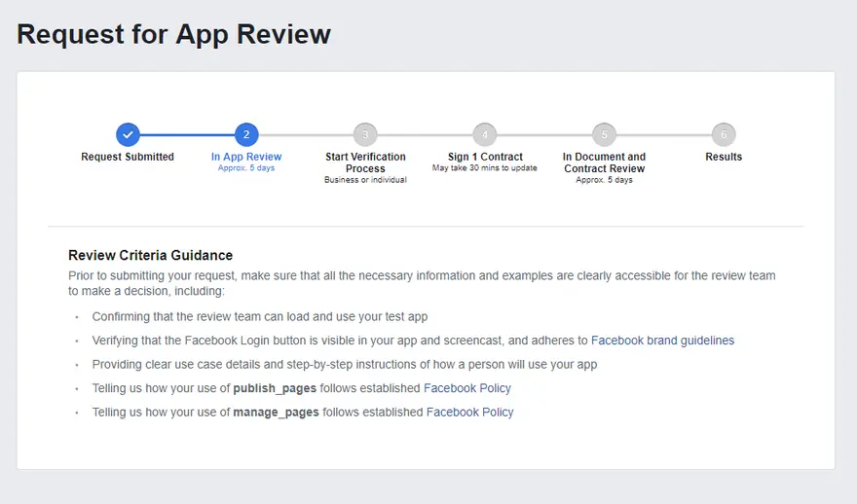Click the step 4 circle icon

point(485,134)
